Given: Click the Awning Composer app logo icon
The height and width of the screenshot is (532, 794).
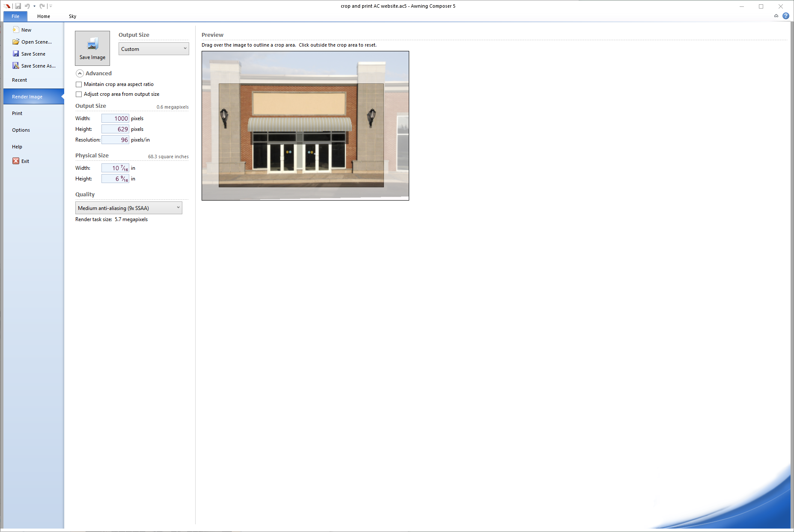Looking at the screenshot, I should click(7, 6).
